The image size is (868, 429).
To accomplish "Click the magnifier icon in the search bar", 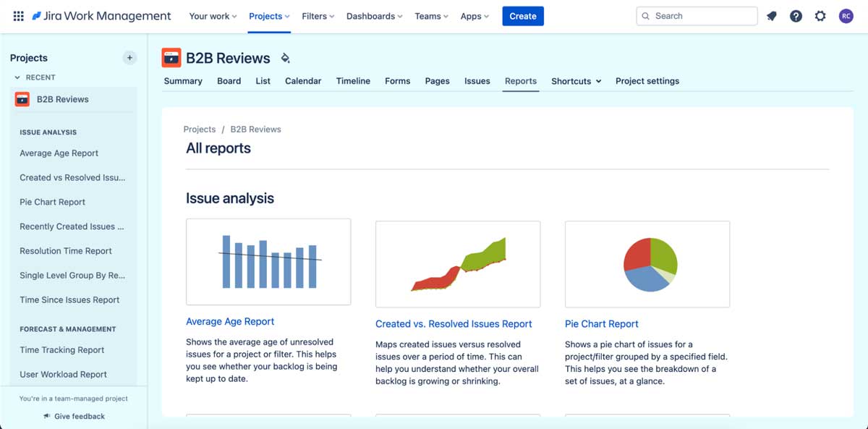I will coord(645,15).
